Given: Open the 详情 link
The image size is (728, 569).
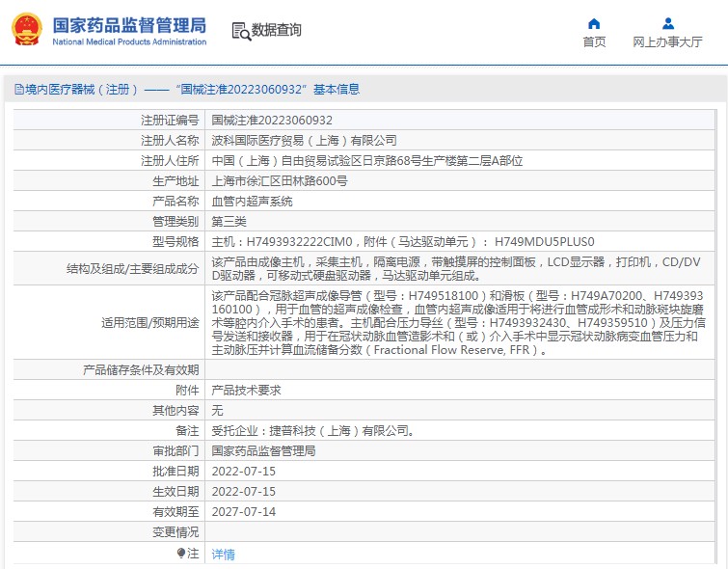Looking at the screenshot, I should pyautogui.click(x=224, y=555).
